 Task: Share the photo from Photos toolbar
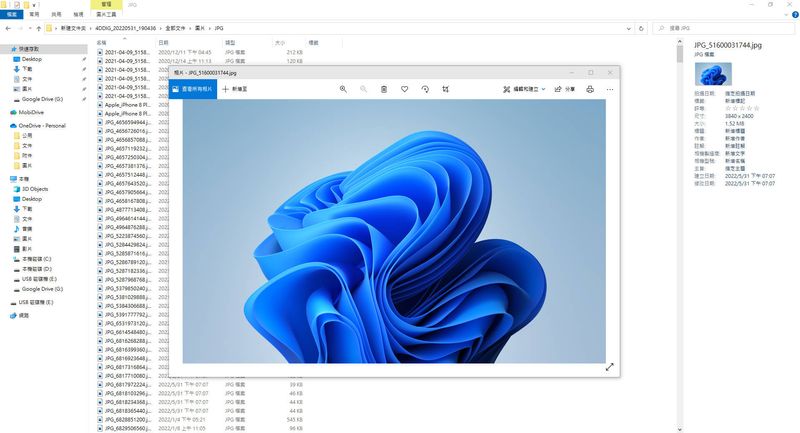[565, 89]
